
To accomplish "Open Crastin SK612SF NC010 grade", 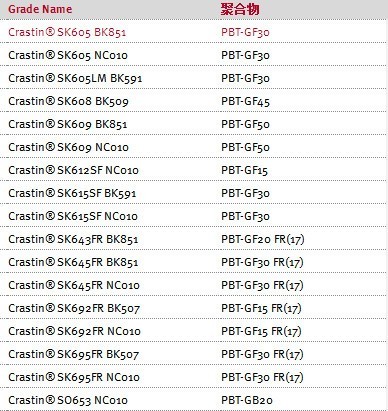I will 73,170.
